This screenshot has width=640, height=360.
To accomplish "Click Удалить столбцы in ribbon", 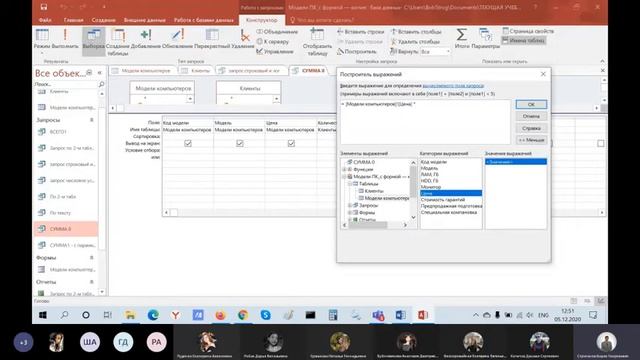I will coord(415,41).
